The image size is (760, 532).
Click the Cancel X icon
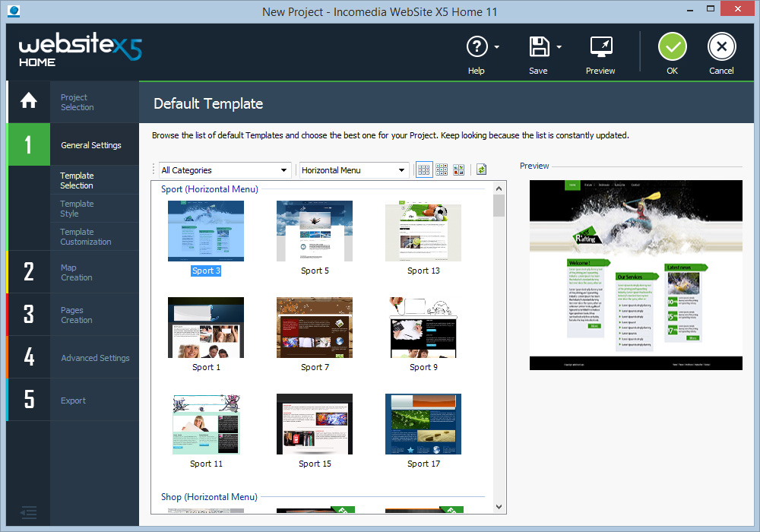(x=722, y=46)
